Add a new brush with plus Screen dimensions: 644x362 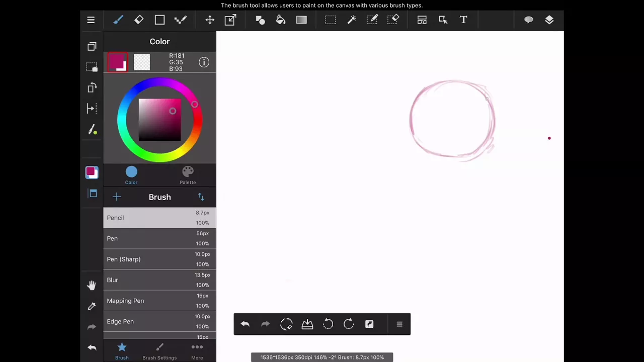pos(117,197)
